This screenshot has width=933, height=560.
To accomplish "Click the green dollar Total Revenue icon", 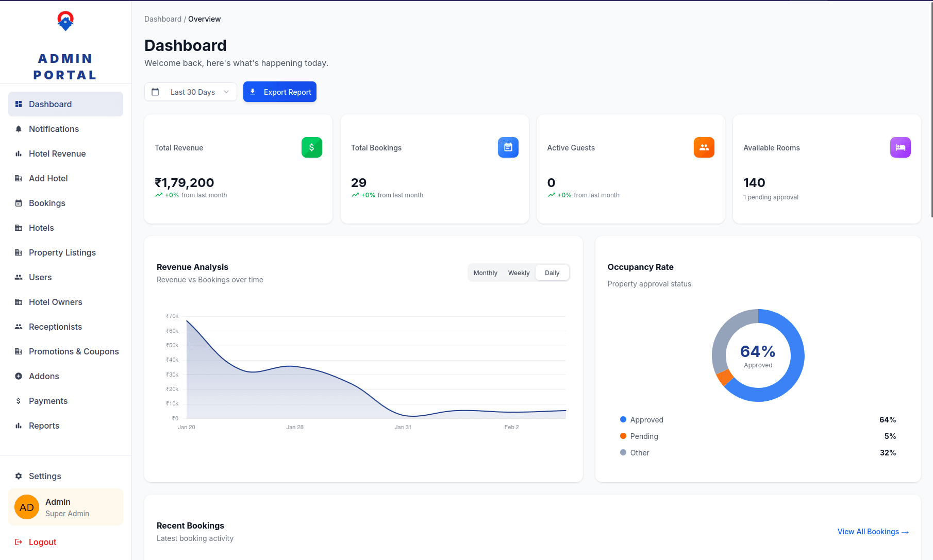I will (x=311, y=147).
